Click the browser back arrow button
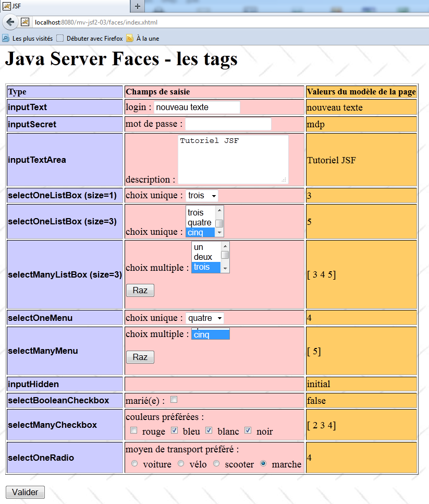 click(x=10, y=22)
